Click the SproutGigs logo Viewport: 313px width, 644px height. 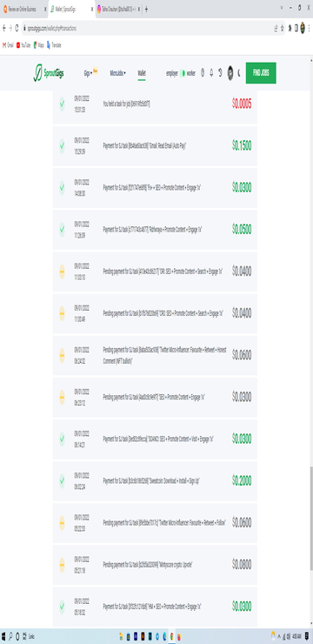tap(49, 73)
